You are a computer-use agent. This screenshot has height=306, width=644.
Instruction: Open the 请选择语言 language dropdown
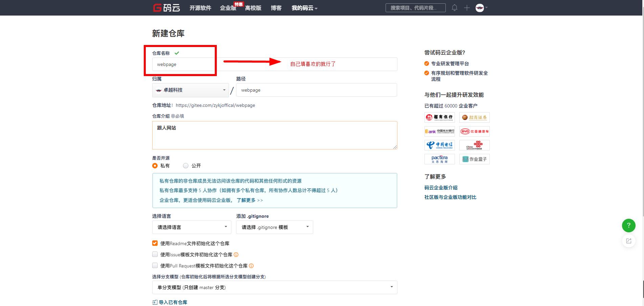[x=191, y=227]
